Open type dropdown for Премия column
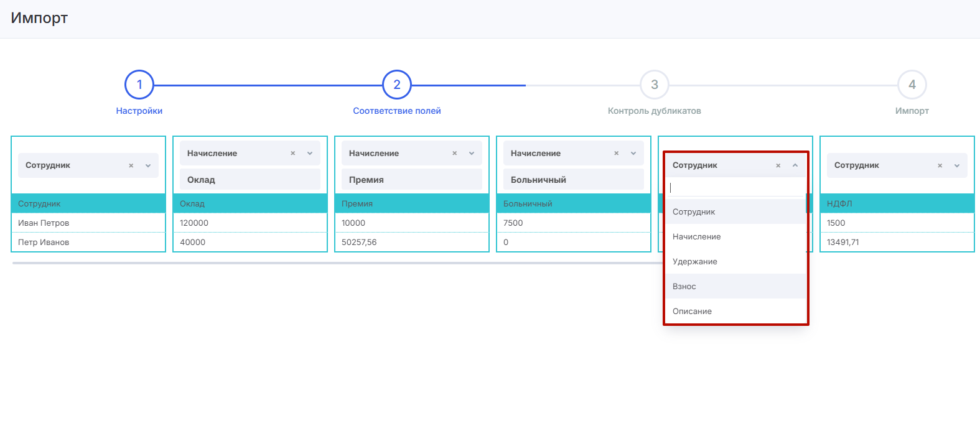This screenshot has width=980, height=426. click(472, 153)
